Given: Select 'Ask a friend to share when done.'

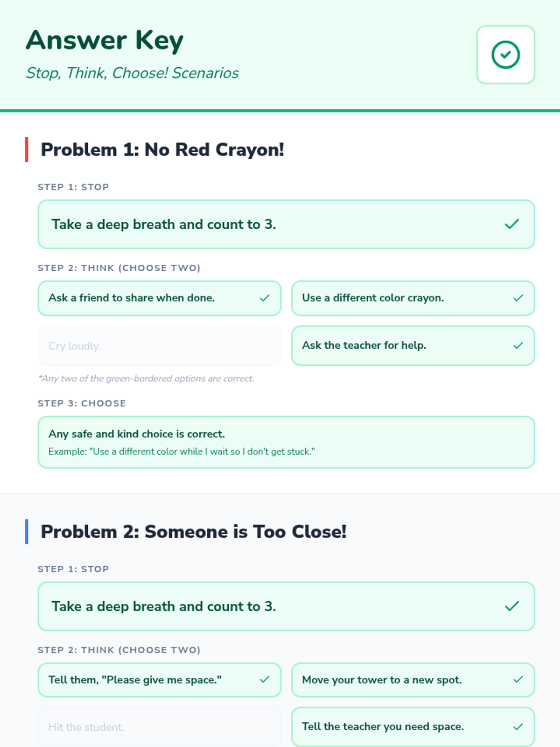Looking at the screenshot, I should 132,298.
